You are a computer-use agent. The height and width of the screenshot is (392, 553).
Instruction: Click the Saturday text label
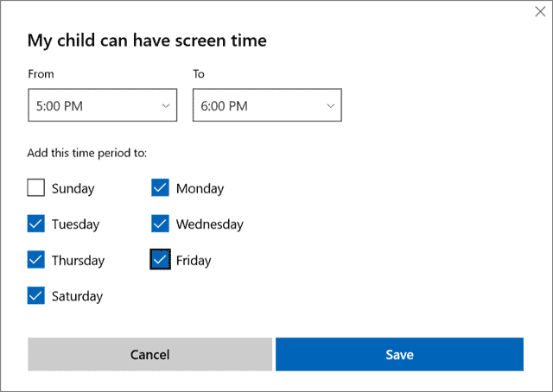click(x=77, y=296)
